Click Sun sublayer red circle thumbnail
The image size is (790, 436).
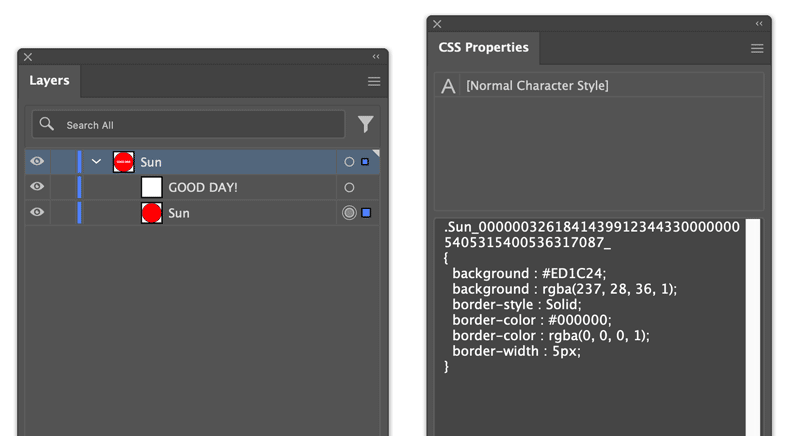152,213
